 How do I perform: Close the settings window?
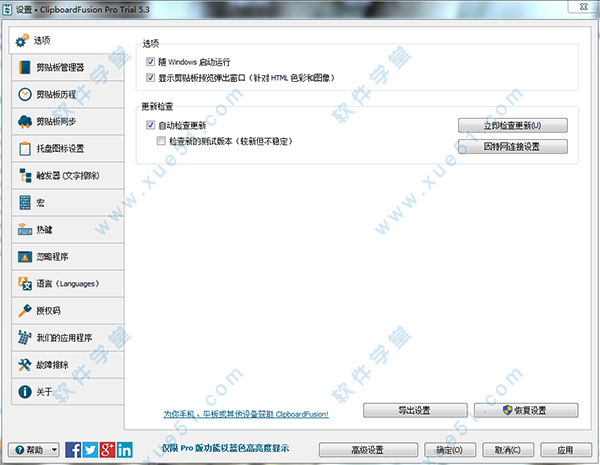click(584, 7)
